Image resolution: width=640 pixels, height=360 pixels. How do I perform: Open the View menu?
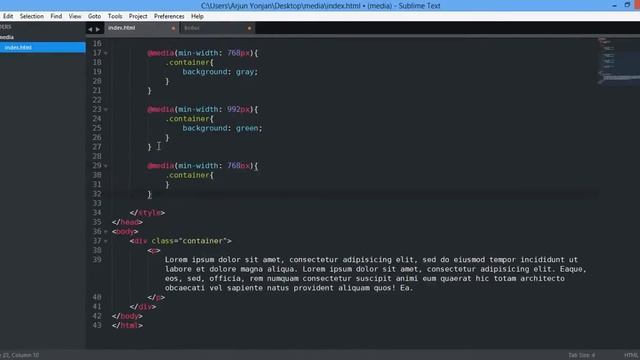click(75, 16)
